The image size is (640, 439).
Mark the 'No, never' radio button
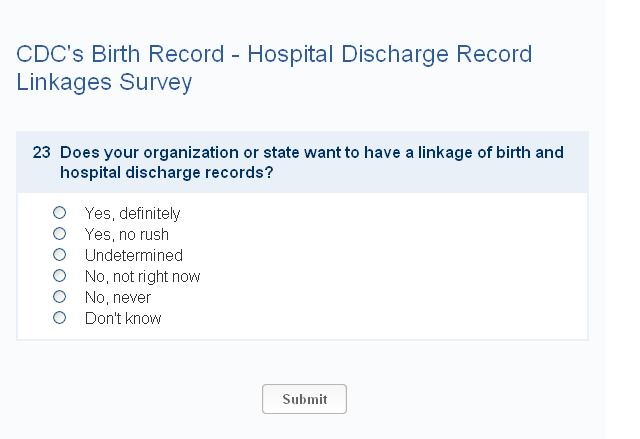point(59,297)
